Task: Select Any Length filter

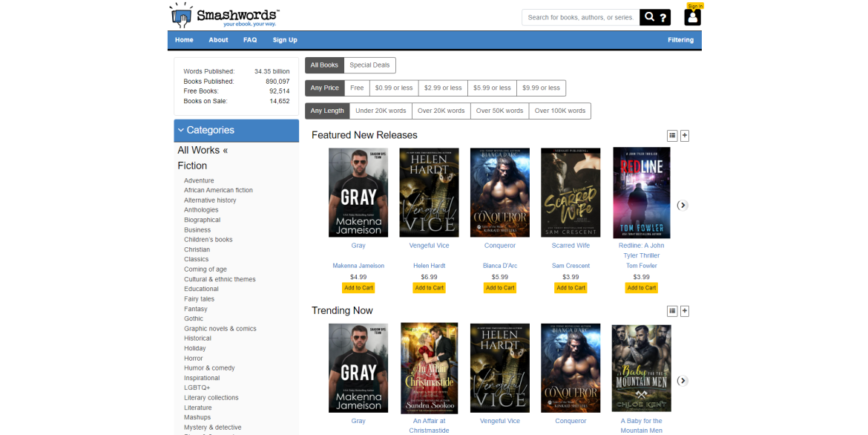Action: tap(327, 111)
